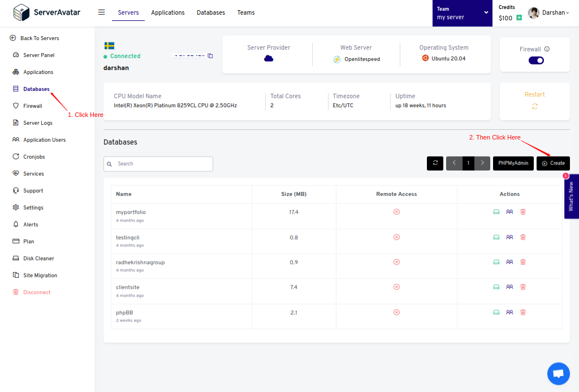Click the Restart server icon
Image resolution: width=579 pixels, height=392 pixels.
535,106
